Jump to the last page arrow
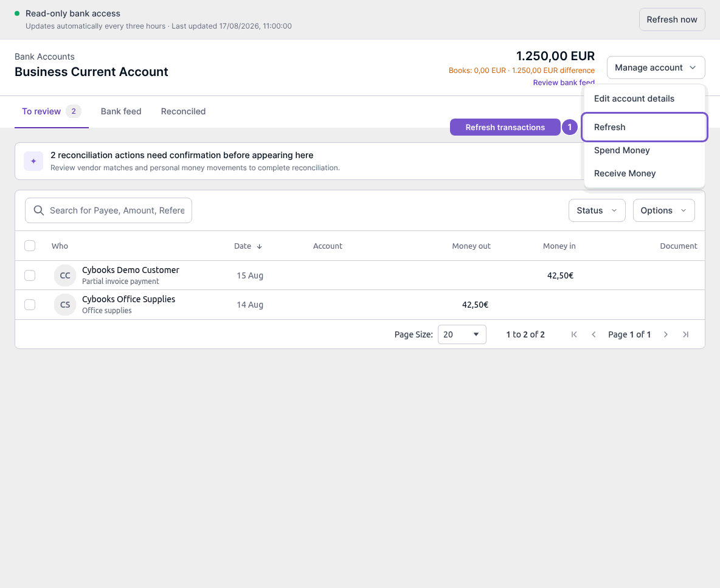The image size is (720, 588). [x=685, y=334]
